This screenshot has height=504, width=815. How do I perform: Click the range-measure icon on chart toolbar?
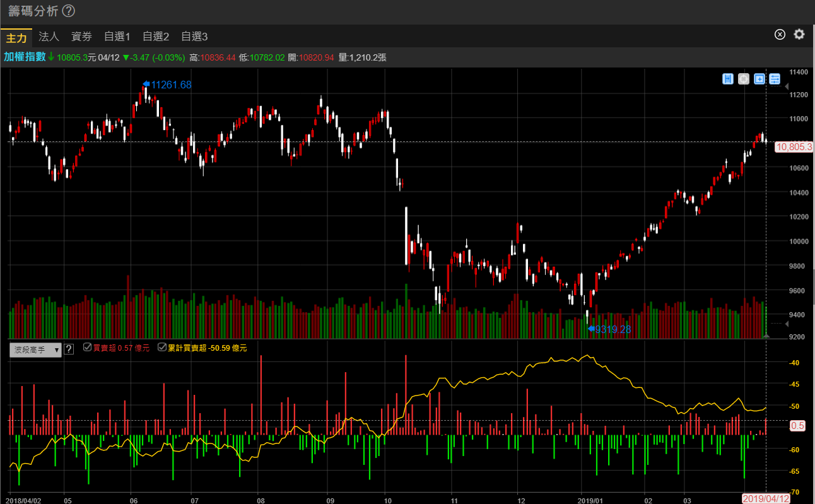[728, 79]
